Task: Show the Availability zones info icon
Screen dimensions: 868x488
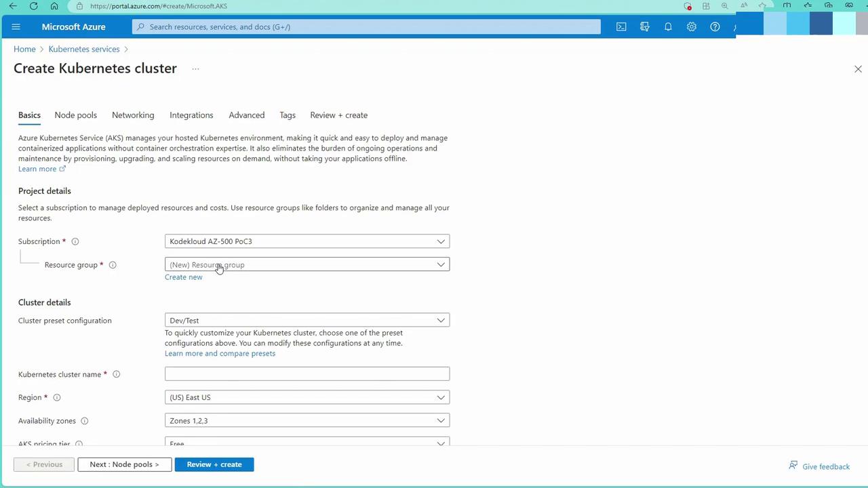Action: (85, 421)
